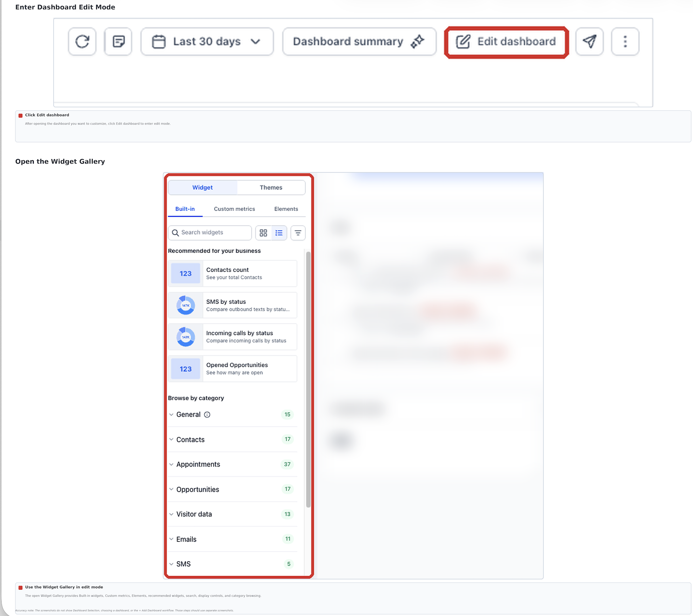Select the SMS by status widget
This screenshot has height=616, width=693.
coord(232,305)
